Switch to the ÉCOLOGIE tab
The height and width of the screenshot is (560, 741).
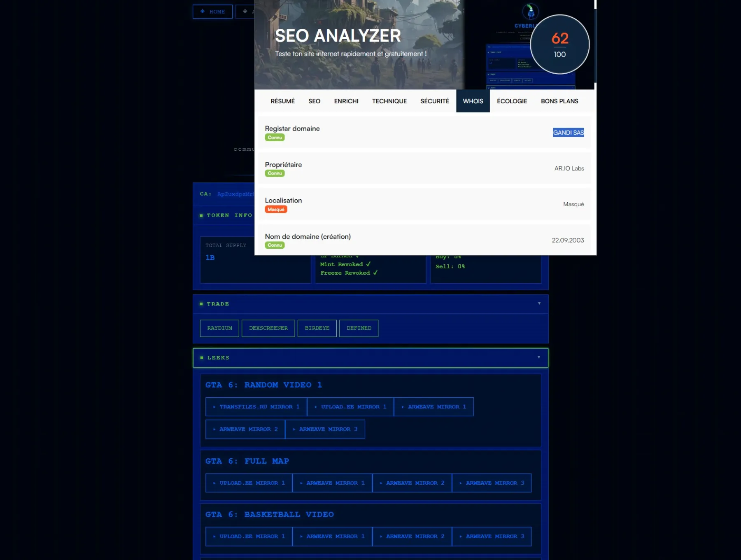click(x=512, y=101)
